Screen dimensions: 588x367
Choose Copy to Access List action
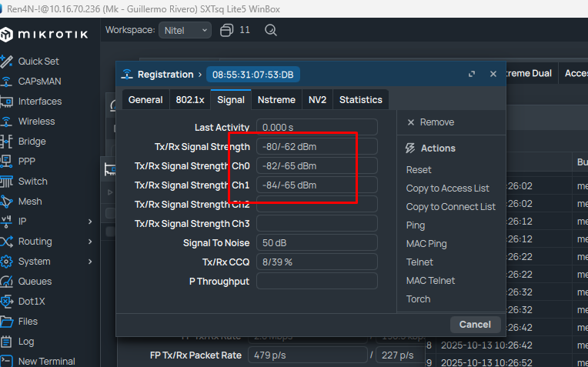pyautogui.click(x=447, y=189)
